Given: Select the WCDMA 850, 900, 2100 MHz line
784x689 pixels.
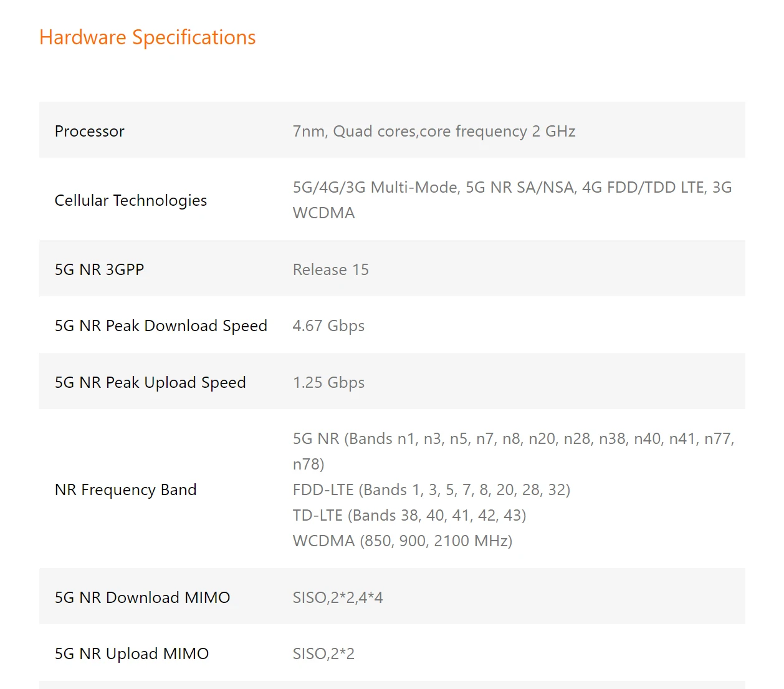Looking at the screenshot, I should [403, 541].
